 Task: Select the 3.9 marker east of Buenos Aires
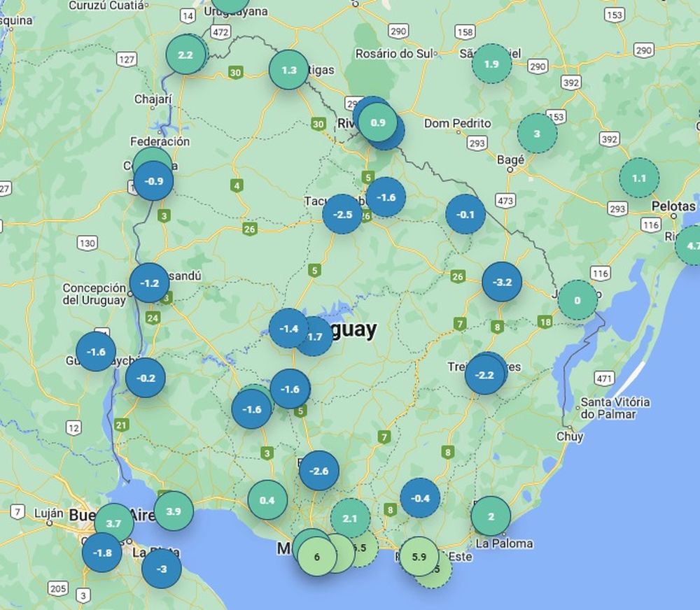coord(174,511)
